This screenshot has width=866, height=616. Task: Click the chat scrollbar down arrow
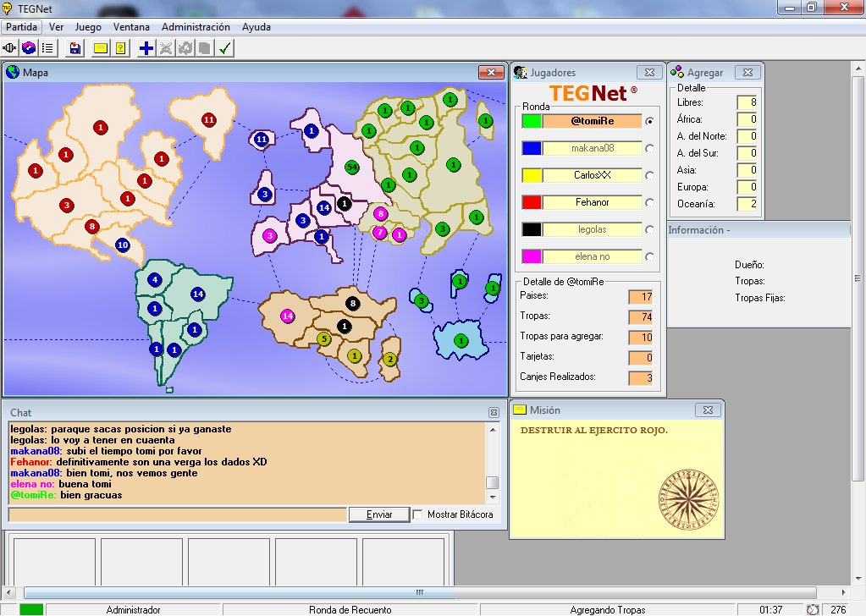pos(492,496)
